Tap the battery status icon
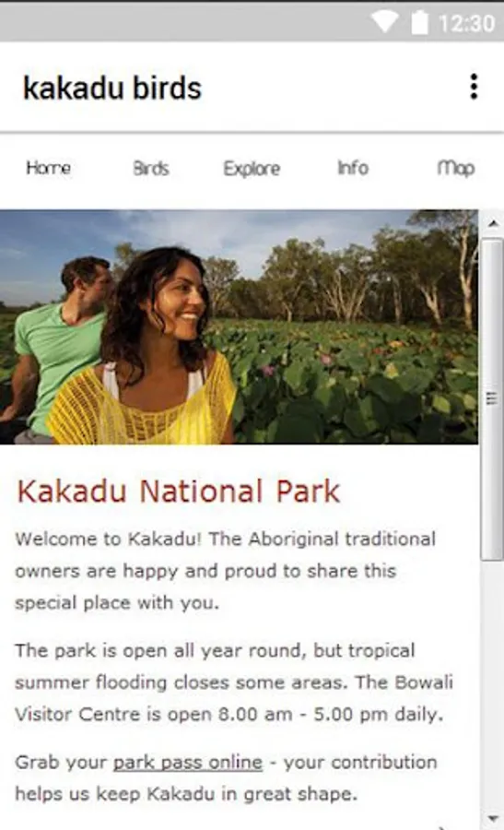 tap(419, 22)
